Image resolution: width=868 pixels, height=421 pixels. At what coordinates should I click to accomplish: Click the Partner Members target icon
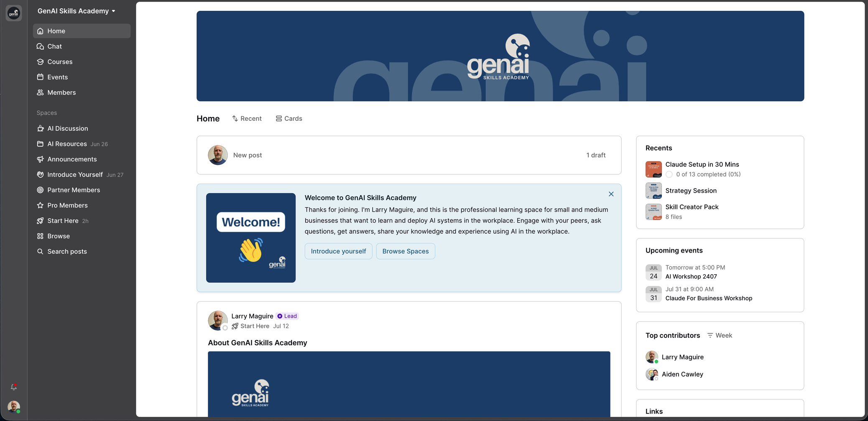(40, 190)
